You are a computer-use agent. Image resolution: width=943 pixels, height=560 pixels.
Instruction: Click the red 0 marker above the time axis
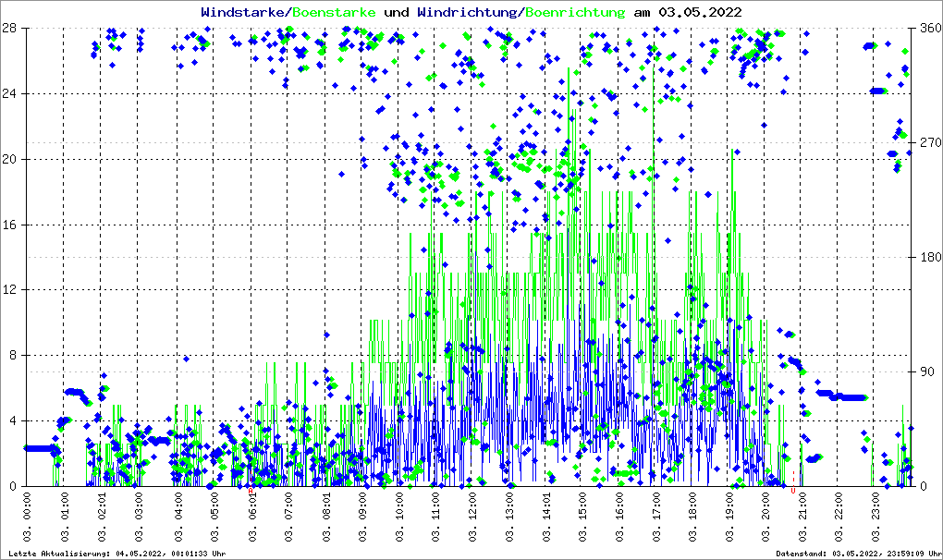pos(793,491)
